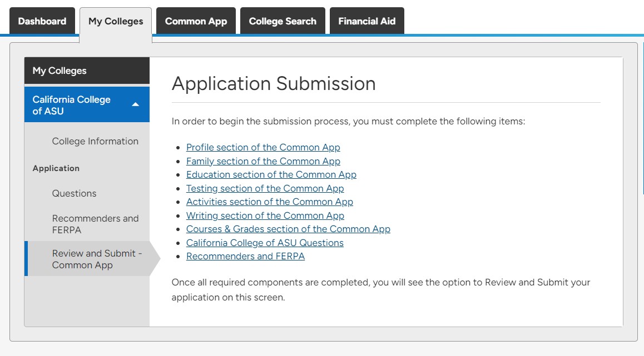Open the Profile section of the Common App
The height and width of the screenshot is (356, 644).
tap(263, 147)
